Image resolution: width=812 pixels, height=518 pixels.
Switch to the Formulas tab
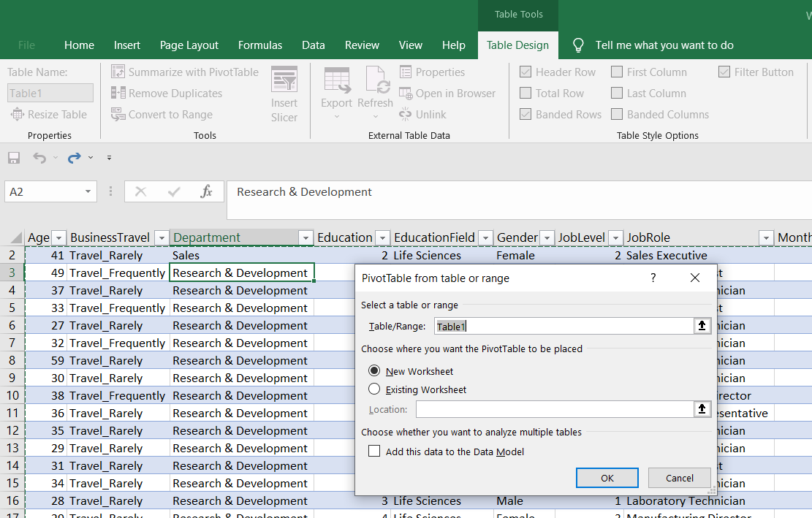coord(260,45)
